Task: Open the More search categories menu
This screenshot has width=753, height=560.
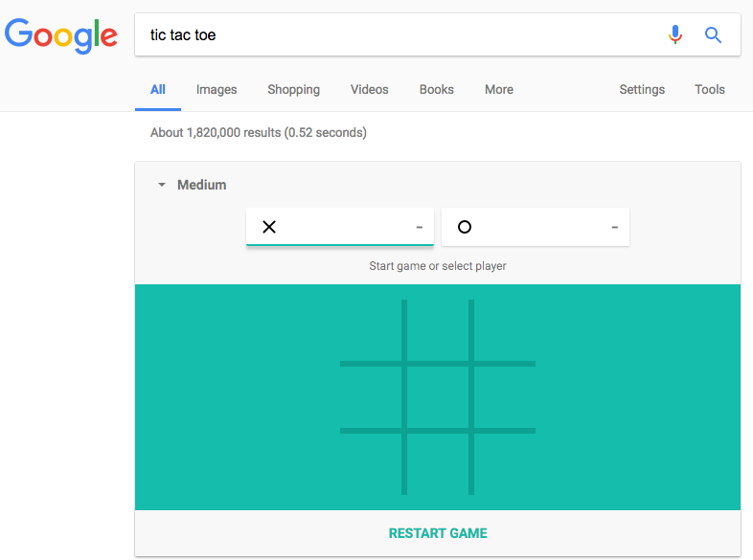Action: [498, 90]
